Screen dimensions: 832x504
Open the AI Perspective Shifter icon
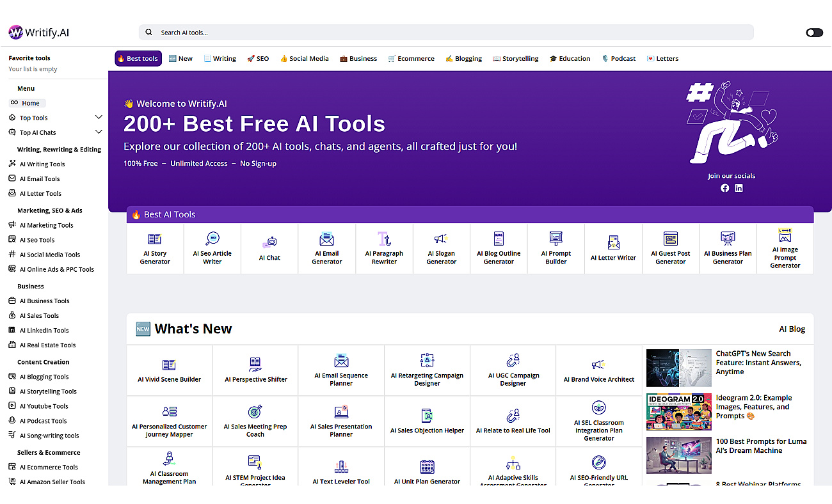point(255,365)
